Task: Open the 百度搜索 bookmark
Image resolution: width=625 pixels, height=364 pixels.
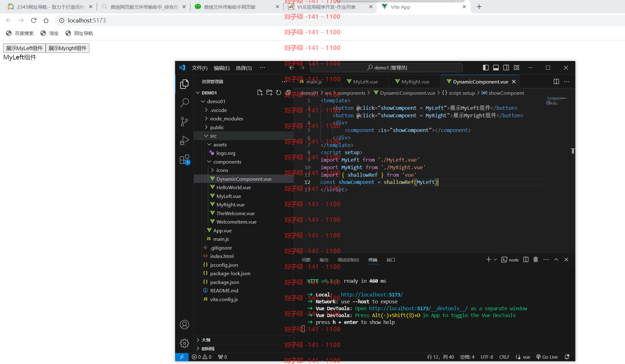Action: (20, 33)
